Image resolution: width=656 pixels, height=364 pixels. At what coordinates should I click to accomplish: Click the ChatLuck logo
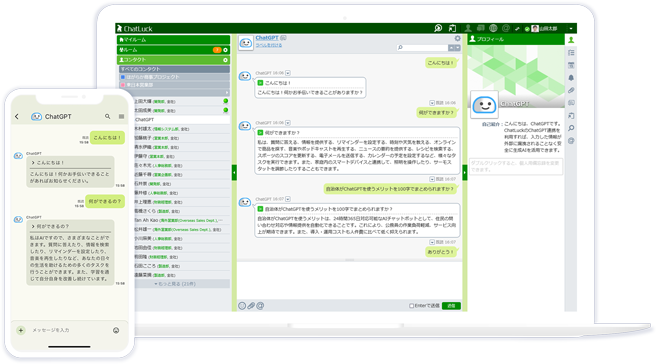[x=134, y=28]
